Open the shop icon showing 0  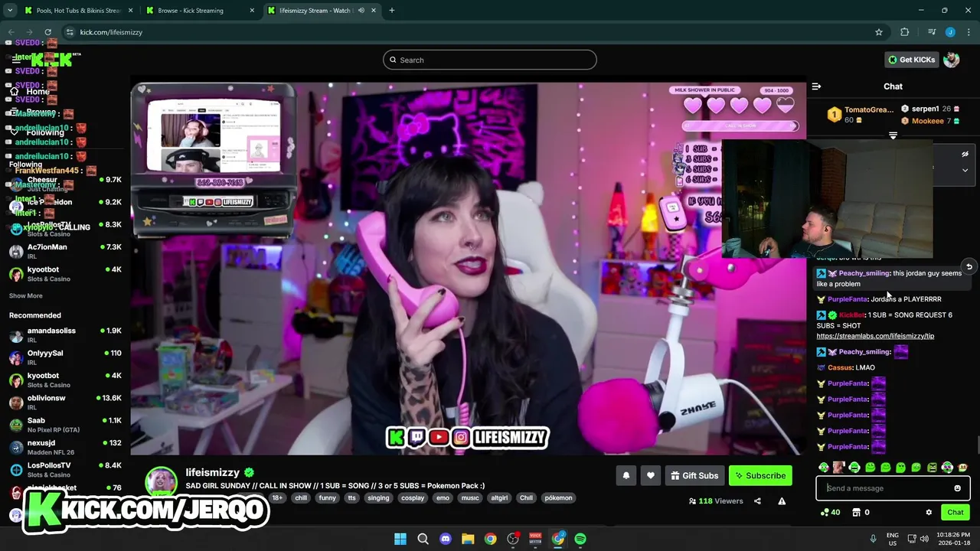click(x=861, y=513)
